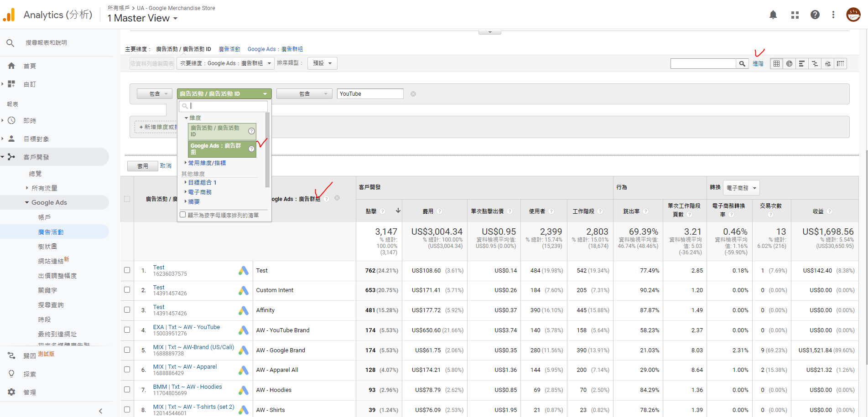Check row 7 AW - Hoodies checkbox
Viewport: 868px width, 417px height.
[x=127, y=389]
